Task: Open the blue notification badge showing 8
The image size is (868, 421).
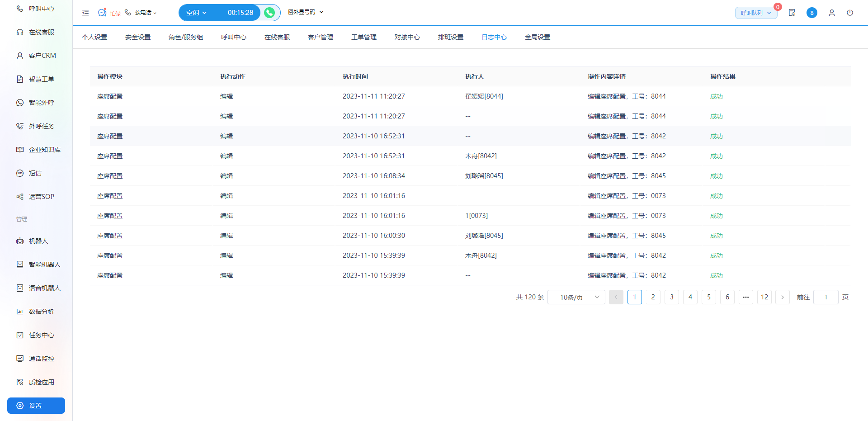Action: click(812, 13)
